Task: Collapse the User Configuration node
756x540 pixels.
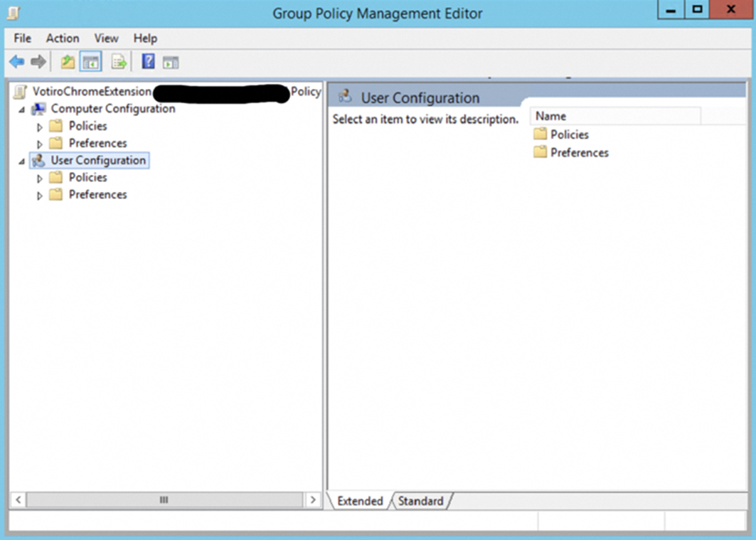Action: click(x=22, y=162)
